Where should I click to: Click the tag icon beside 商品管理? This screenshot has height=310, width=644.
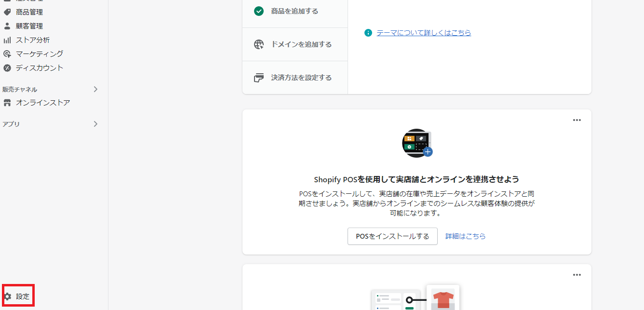7,12
